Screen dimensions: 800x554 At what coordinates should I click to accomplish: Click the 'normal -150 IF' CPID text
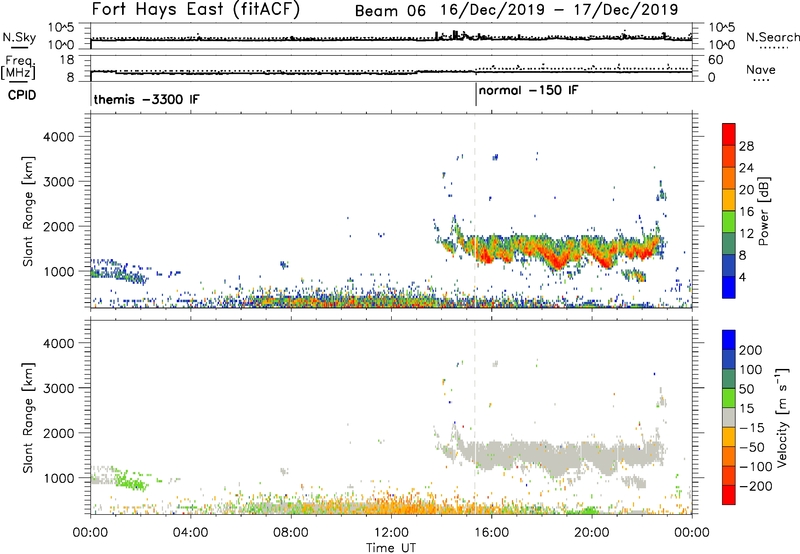[529, 90]
